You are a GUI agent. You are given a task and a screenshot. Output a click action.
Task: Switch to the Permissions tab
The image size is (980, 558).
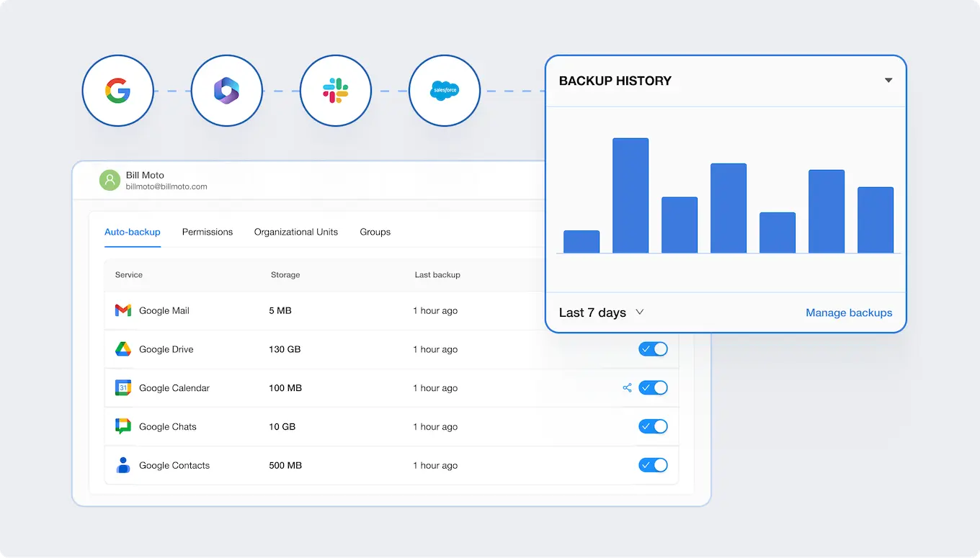click(x=208, y=232)
